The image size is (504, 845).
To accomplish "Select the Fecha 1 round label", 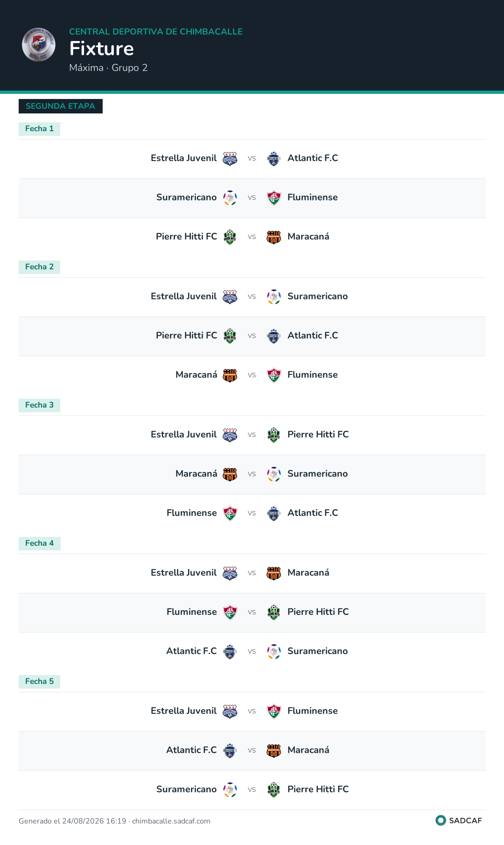I will coord(39,129).
